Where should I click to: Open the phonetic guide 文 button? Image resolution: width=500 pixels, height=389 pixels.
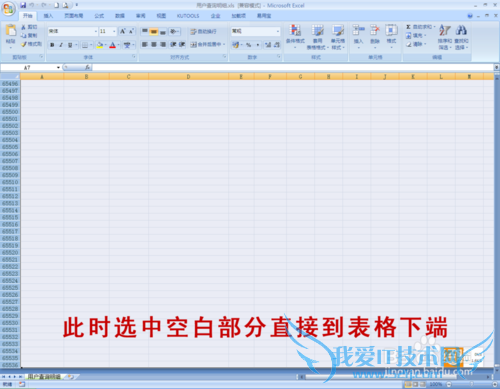point(127,45)
